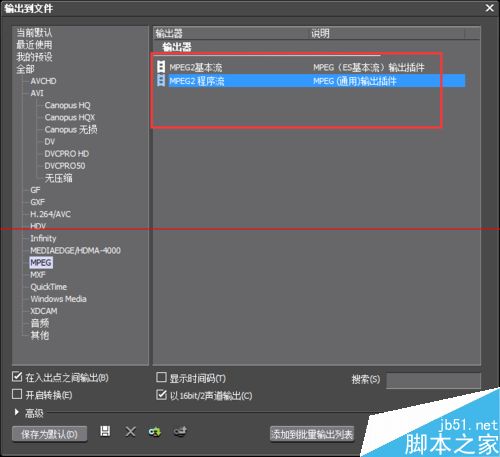Select MEDIAEDGE/HDMA-4000 in the tree
The height and width of the screenshot is (457, 500).
(x=76, y=250)
